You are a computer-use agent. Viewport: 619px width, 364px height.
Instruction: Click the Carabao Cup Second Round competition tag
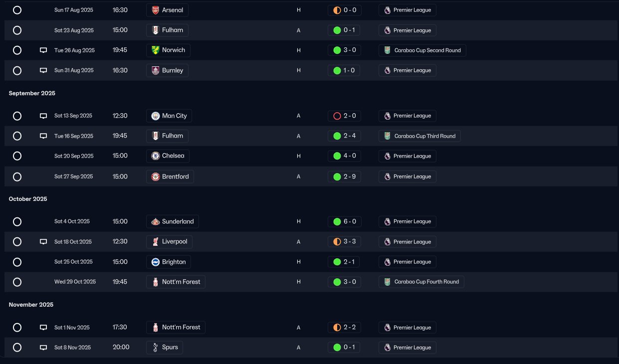pyautogui.click(x=422, y=50)
